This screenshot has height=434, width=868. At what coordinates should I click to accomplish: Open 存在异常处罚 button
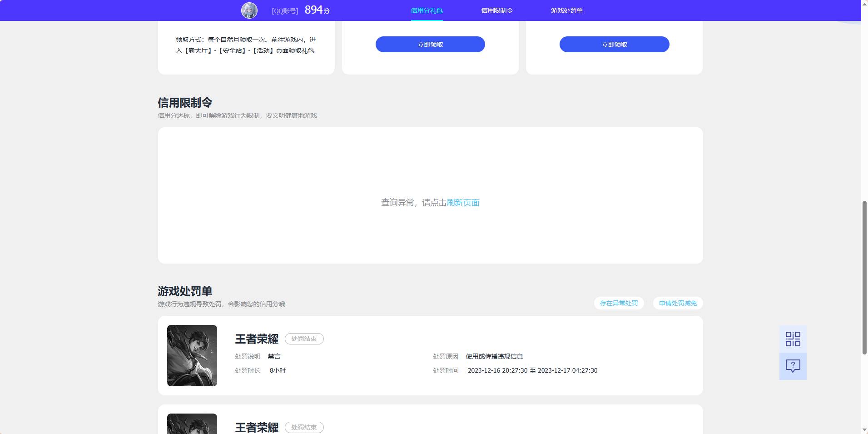(x=619, y=303)
